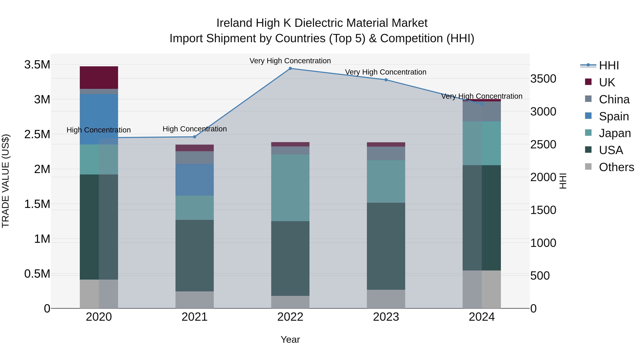Click the 2021 USA bar segment
644x362 pixels.
pyautogui.click(x=194, y=256)
